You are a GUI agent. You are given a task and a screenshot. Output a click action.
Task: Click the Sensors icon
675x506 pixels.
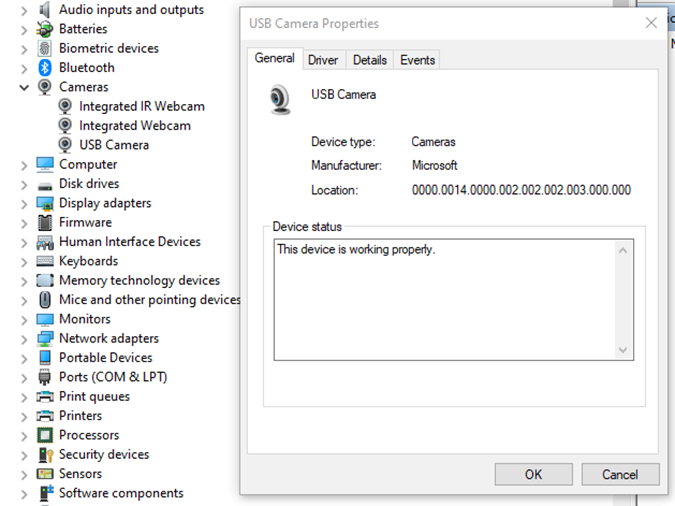pyautogui.click(x=45, y=474)
